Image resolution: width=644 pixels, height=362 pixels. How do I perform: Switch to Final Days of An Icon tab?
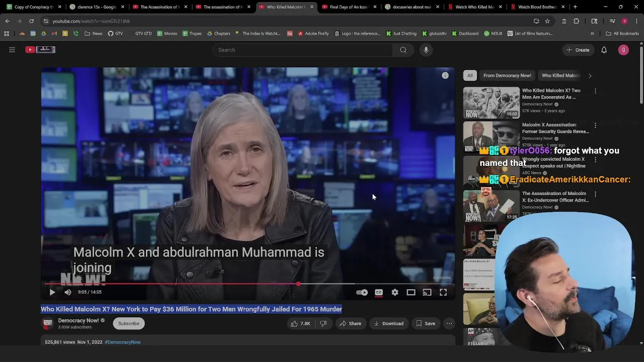(x=349, y=7)
